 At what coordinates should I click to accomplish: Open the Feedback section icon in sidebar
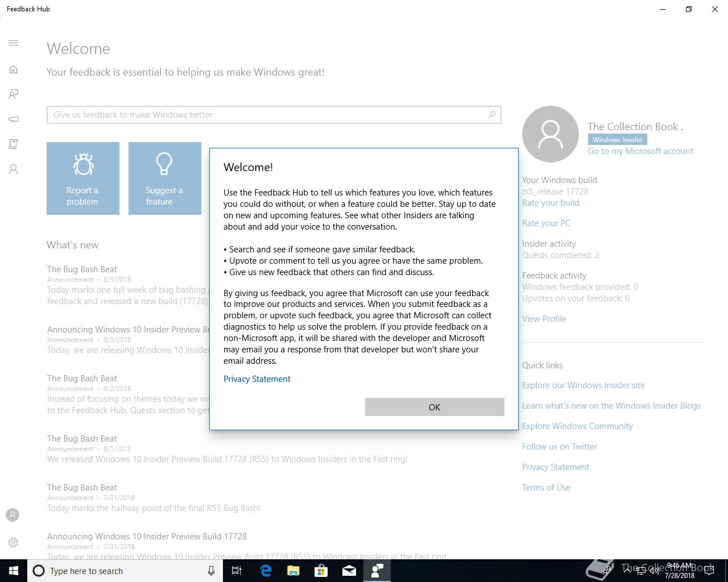tap(14, 94)
